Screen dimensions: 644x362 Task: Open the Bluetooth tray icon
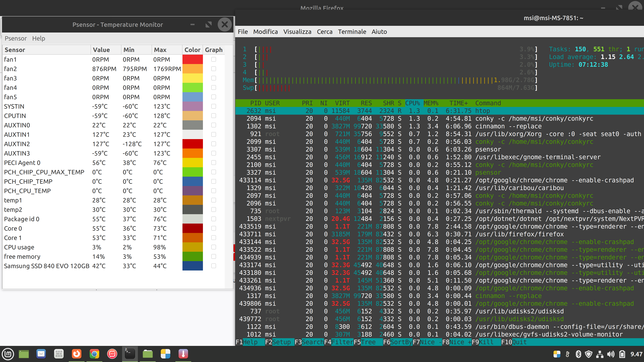[x=578, y=354]
